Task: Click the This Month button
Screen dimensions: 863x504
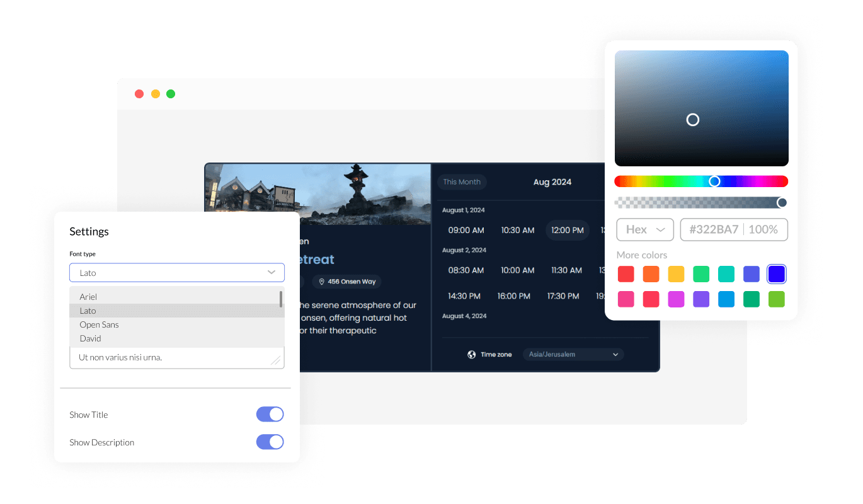Action: [x=462, y=182]
